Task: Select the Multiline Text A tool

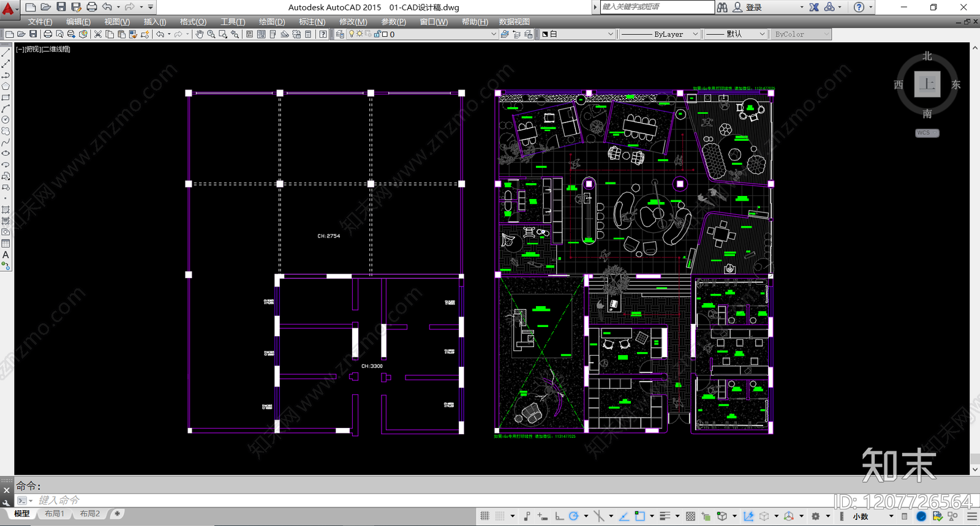Action: tap(6, 255)
